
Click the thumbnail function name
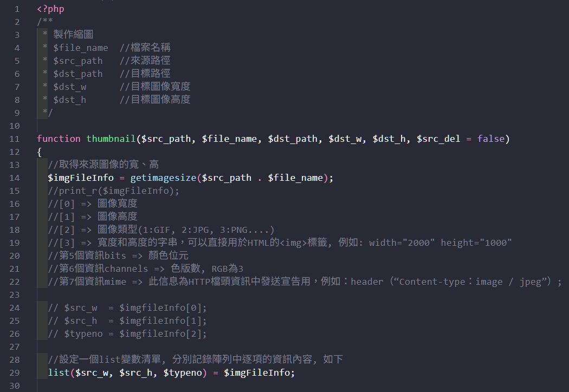click(111, 139)
